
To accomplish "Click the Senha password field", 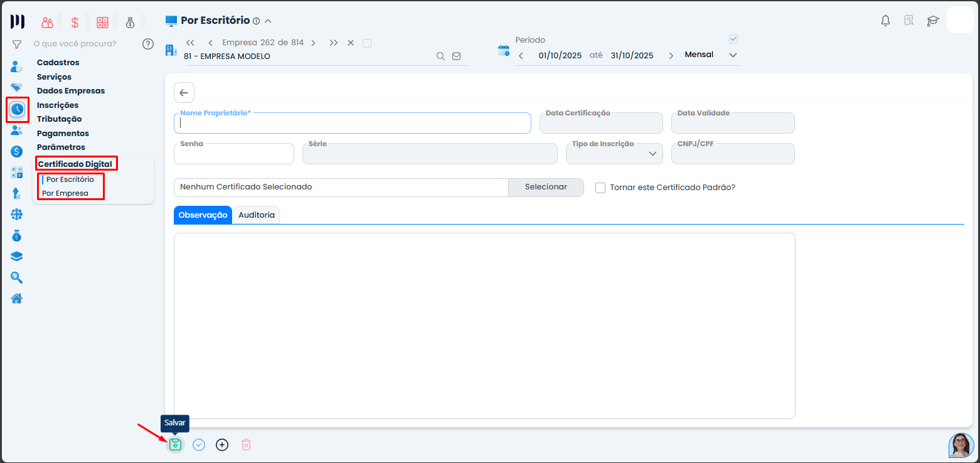I will tap(234, 154).
